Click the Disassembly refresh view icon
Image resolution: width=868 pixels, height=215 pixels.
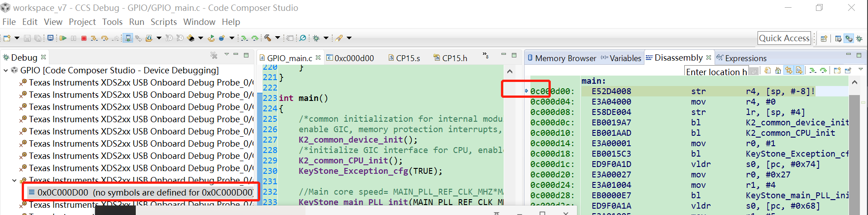pos(768,70)
